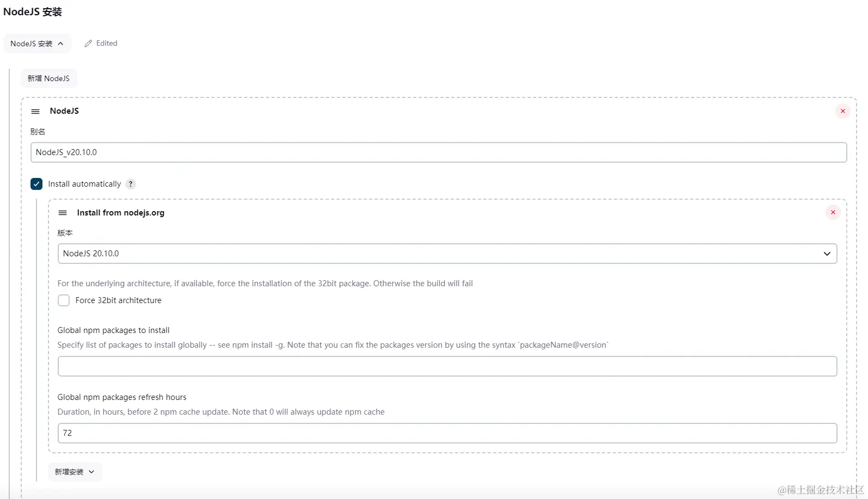Open the NodeJS 20.10.0 version dropdown
This screenshot has width=868, height=499.
click(x=447, y=254)
